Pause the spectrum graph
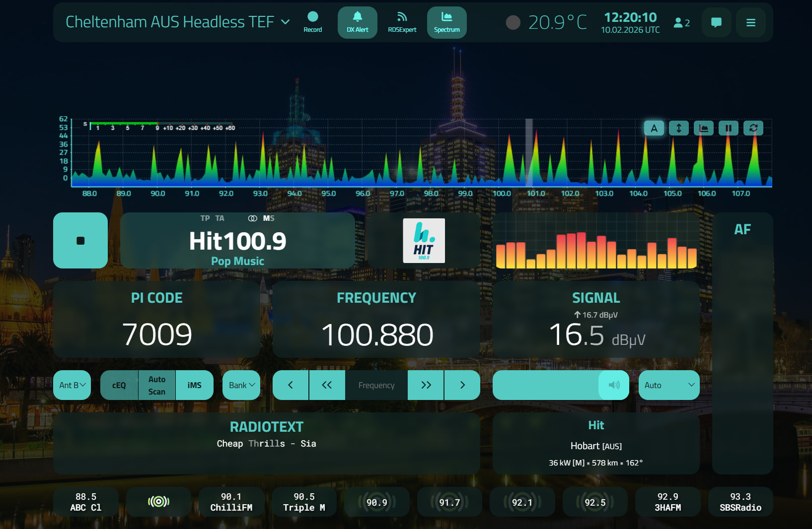This screenshot has height=529, width=812. click(728, 128)
